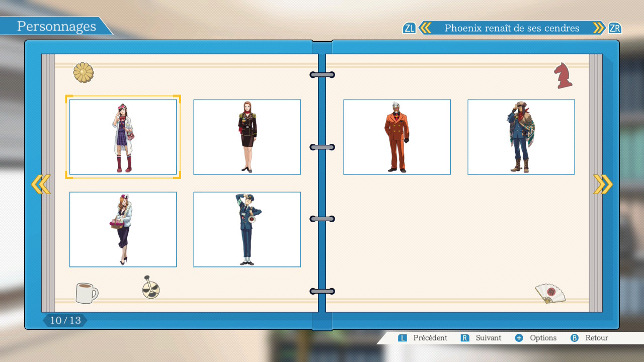Turn to previous page with left arrows
644x362 pixels.
click(41, 185)
